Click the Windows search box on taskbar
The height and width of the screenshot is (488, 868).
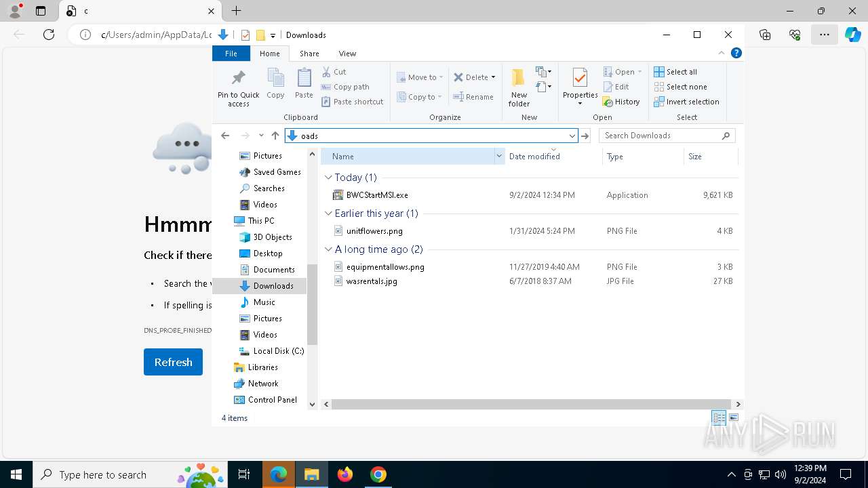point(129,474)
